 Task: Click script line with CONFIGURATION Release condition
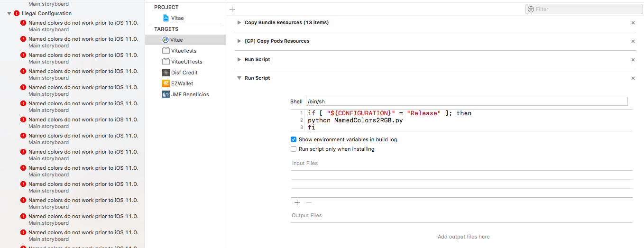(389, 113)
